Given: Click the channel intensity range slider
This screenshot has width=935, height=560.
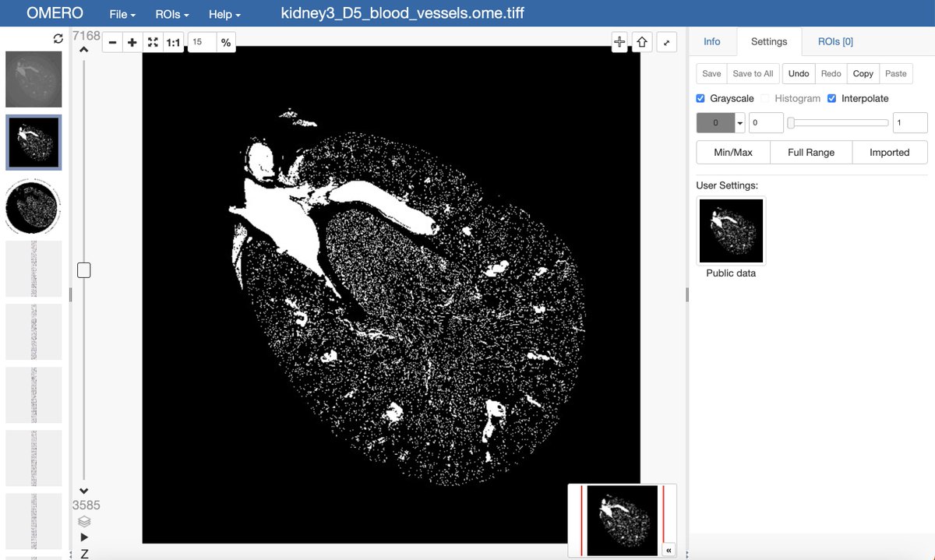Looking at the screenshot, I should (838, 122).
